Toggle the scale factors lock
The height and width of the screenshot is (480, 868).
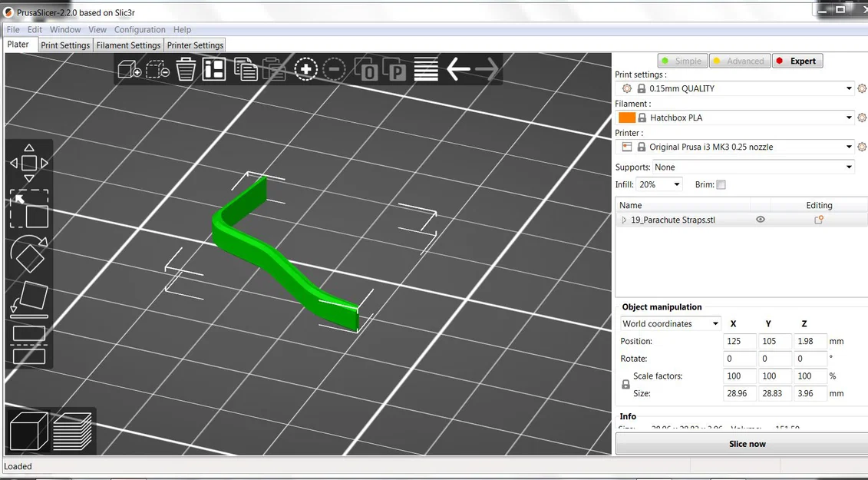point(625,385)
